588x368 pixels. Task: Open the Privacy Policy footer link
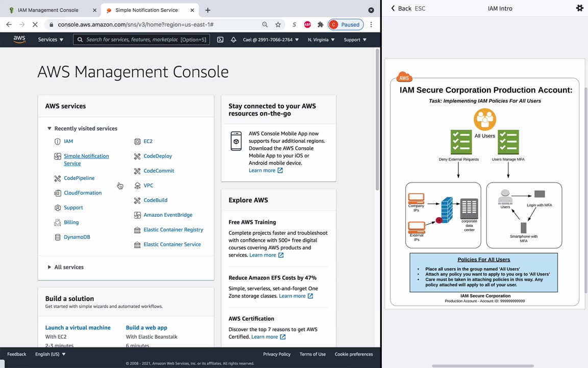pos(277,354)
